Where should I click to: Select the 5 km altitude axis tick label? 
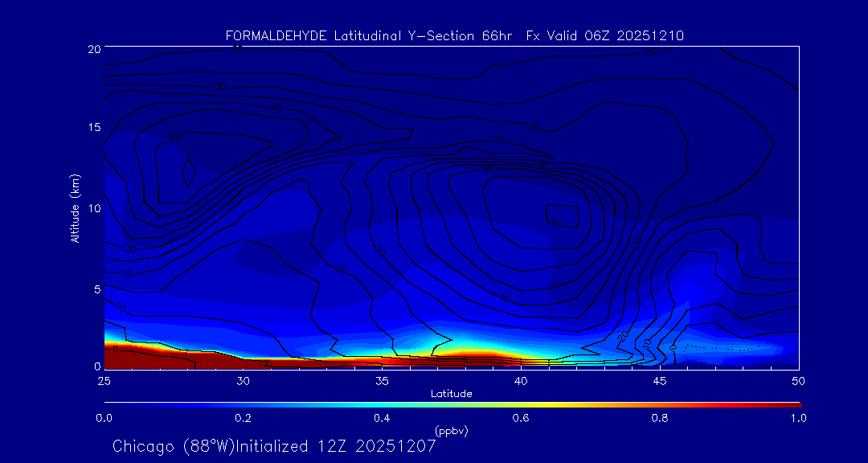pos(96,289)
